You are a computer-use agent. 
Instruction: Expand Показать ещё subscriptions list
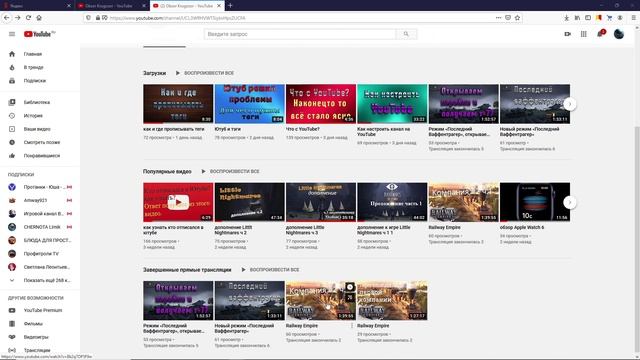tap(40, 280)
